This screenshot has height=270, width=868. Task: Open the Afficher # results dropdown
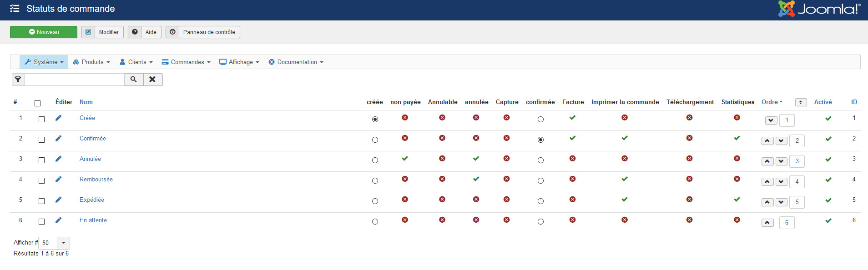(x=63, y=243)
